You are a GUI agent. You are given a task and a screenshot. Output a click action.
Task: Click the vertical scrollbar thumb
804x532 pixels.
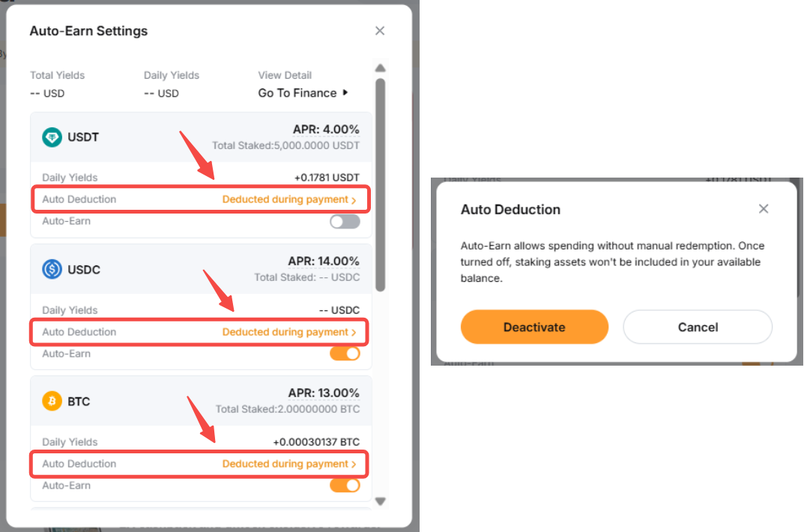coord(380,185)
